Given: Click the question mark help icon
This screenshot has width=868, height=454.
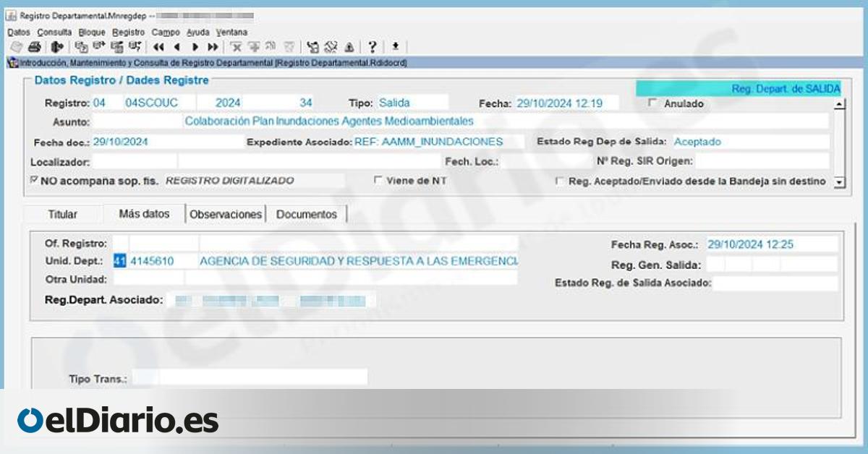Looking at the screenshot, I should tap(372, 47).
